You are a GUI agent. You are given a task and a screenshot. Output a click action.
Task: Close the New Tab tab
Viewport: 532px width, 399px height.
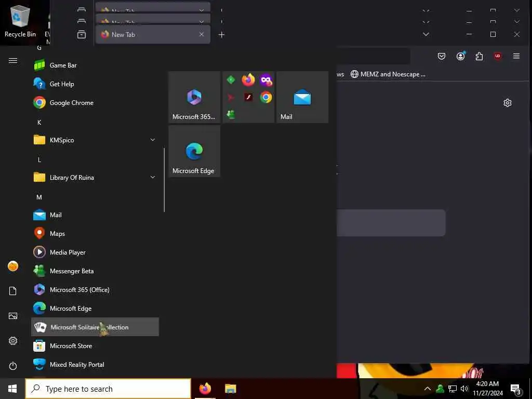[202, 34]
